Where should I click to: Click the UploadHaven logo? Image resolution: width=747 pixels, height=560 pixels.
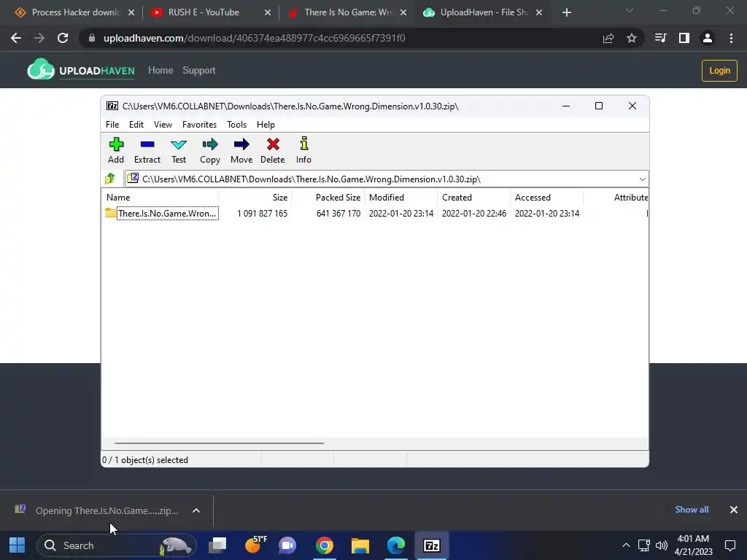pyautogui.click(x=81, y=70)
